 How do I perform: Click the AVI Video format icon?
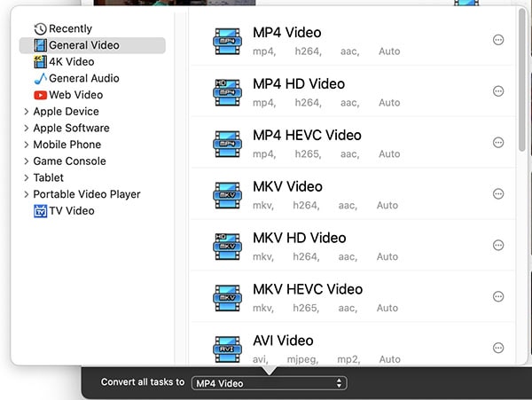click(x=227, y=349)
